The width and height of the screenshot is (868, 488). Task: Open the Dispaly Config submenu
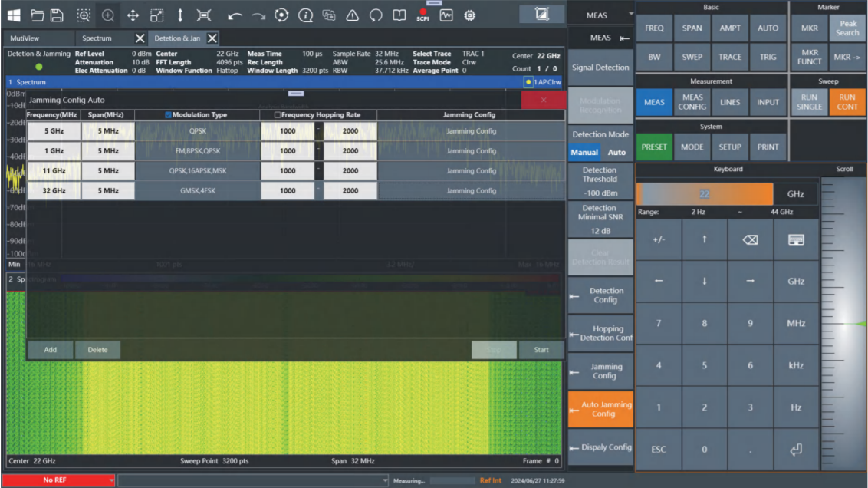click(600, 447)
